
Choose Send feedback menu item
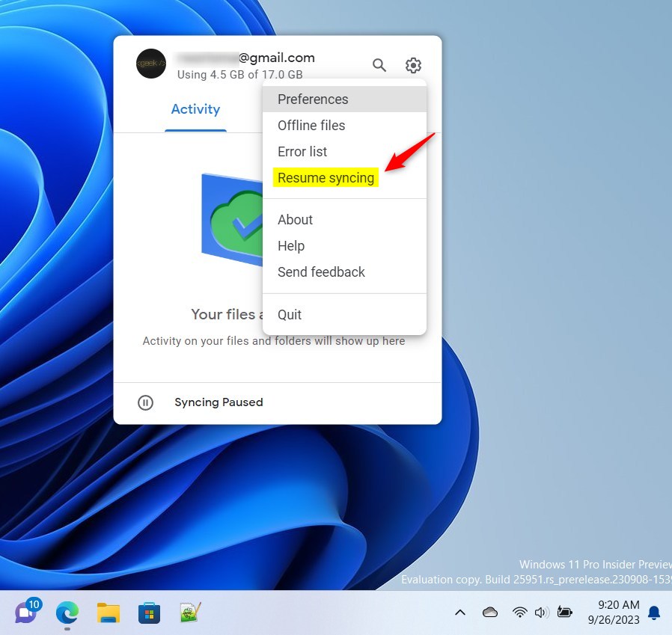pyautogui.click(x=344, y=272)
